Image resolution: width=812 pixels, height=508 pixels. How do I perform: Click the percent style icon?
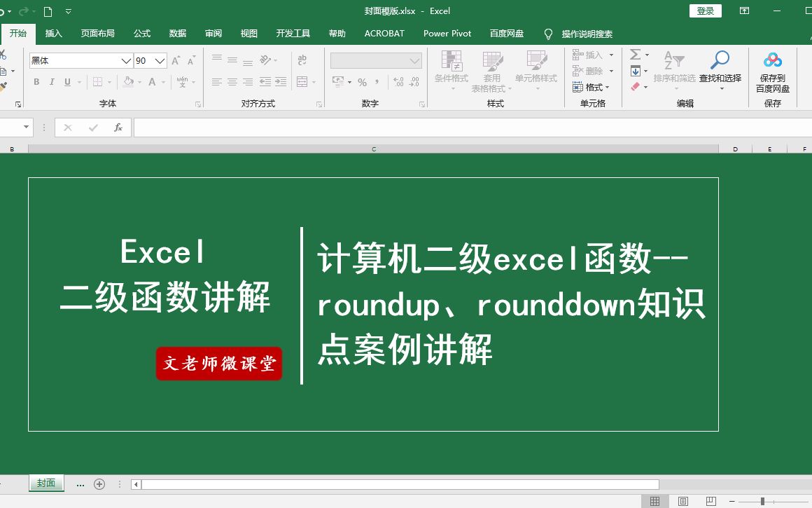(363, 82)
